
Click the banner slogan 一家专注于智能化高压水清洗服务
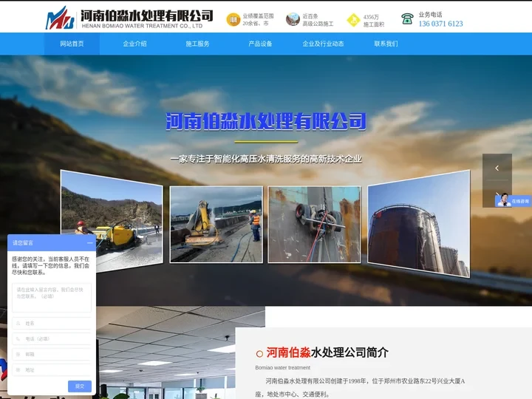(266, 159)
